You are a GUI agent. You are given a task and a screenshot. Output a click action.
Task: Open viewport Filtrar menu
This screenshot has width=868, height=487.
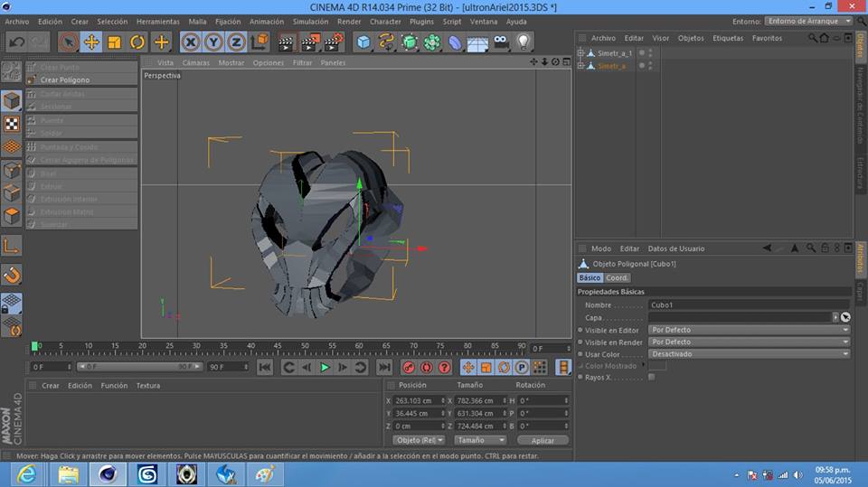(x=302, y=62)
